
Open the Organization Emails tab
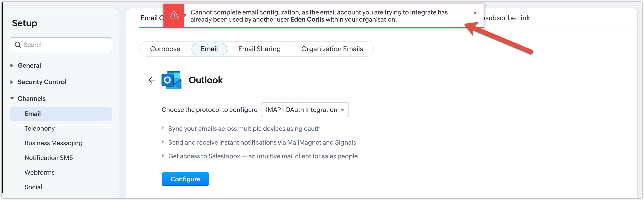click(332, 49)
